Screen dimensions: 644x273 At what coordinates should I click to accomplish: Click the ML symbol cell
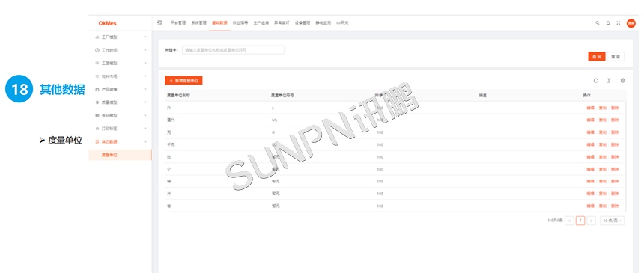pos(274,120)
